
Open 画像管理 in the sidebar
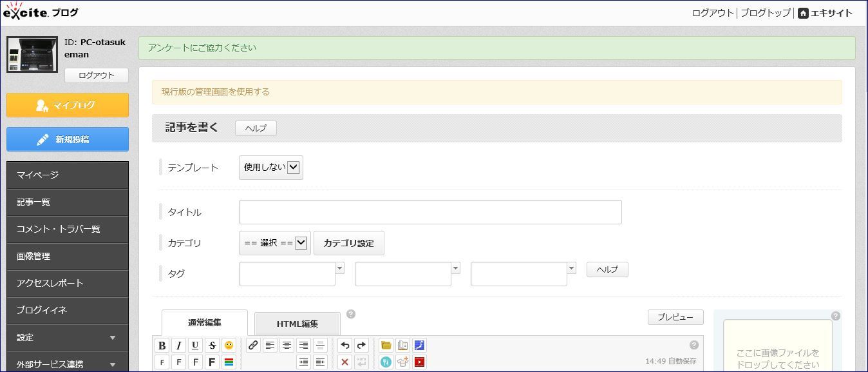68,256
